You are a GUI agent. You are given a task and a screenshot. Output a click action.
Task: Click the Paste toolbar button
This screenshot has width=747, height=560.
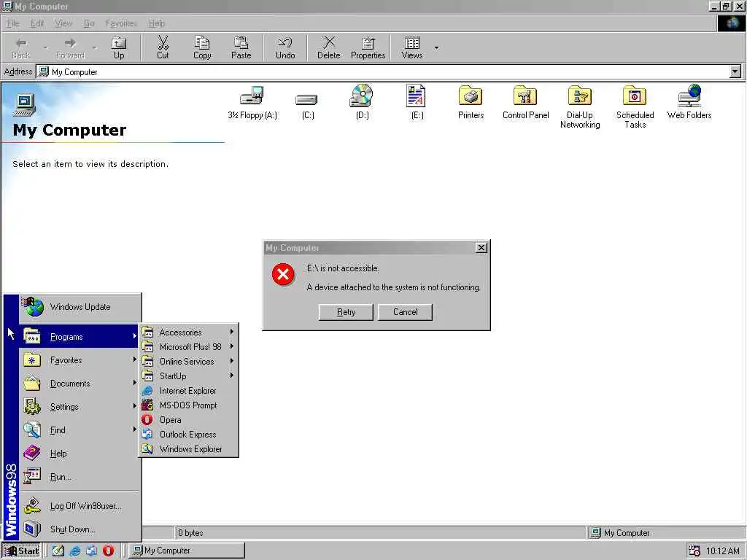tap(241, 47)
